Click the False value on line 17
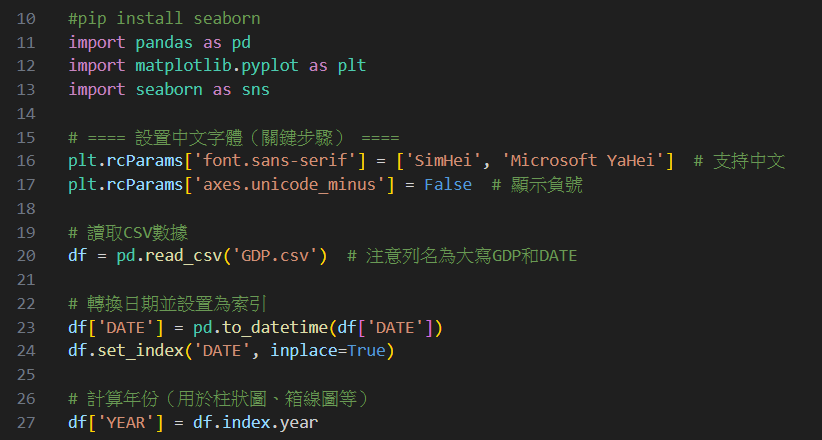This screenshot has width=822, height=440. click(x=448, y=184)
